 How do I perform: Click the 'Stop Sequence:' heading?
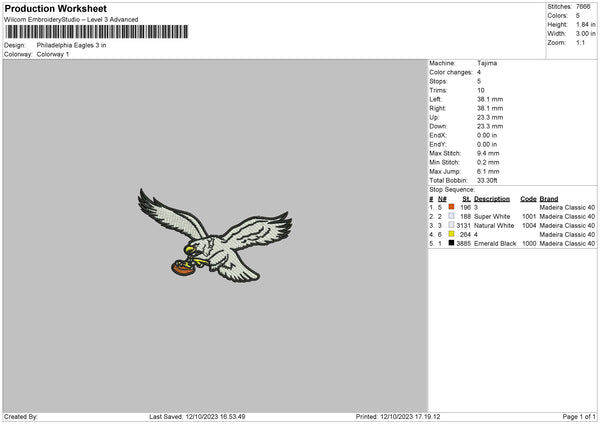tap(452, 189)
